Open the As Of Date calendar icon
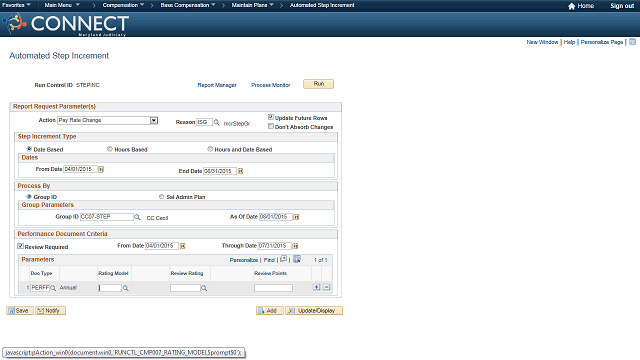Viewport: 640px width, 360px height. click(x=296, y=217)
